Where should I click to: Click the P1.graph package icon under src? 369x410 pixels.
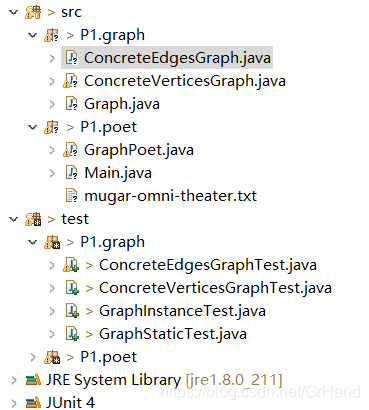52,35
